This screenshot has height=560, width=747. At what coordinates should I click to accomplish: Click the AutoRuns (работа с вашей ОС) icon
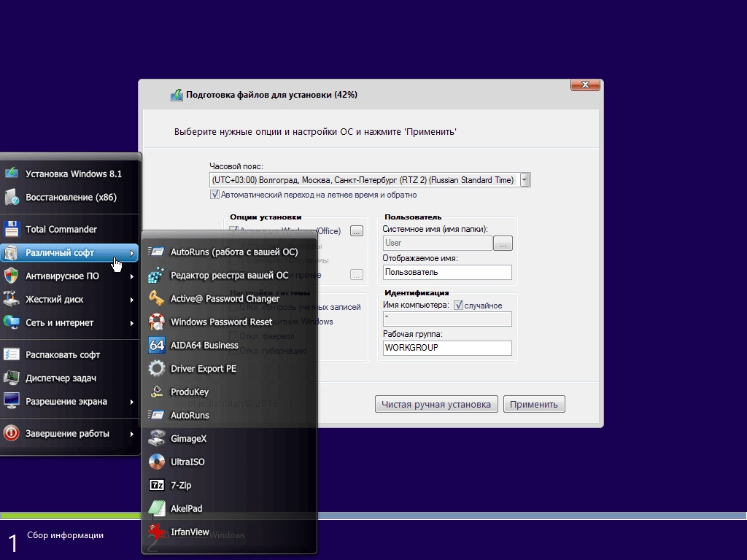point(156,252)
